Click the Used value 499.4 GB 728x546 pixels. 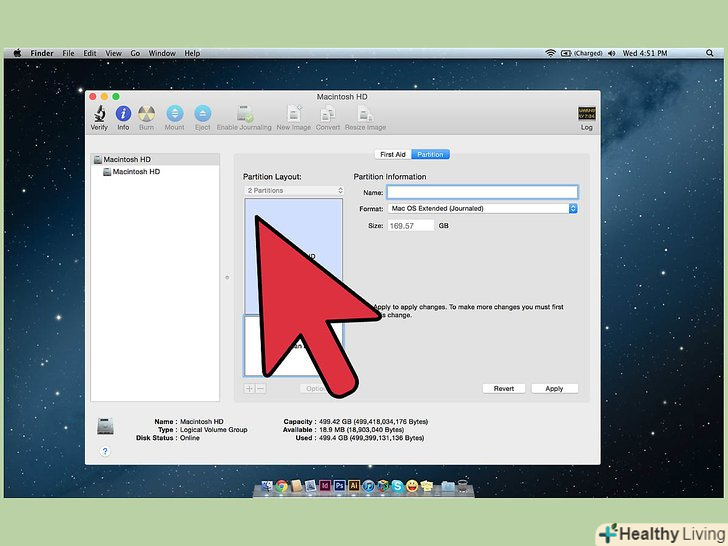tap(371, 438)
